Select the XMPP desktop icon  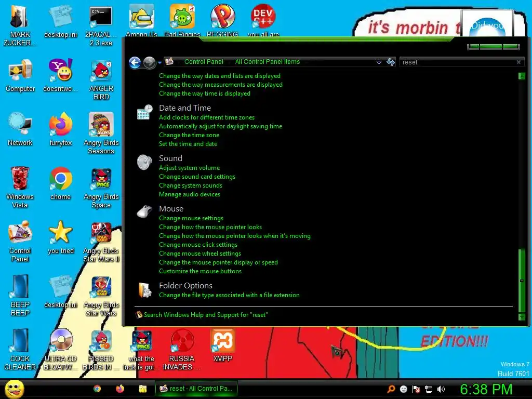pos(222,345)
